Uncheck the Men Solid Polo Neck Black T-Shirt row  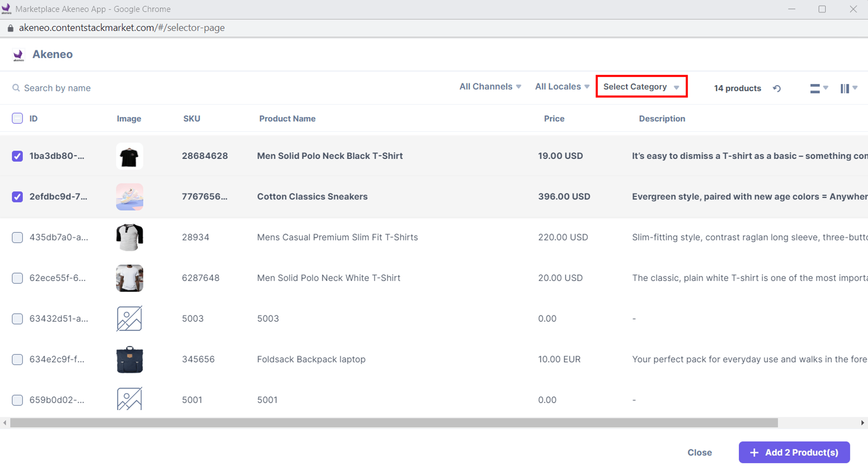tap(17, 156)
